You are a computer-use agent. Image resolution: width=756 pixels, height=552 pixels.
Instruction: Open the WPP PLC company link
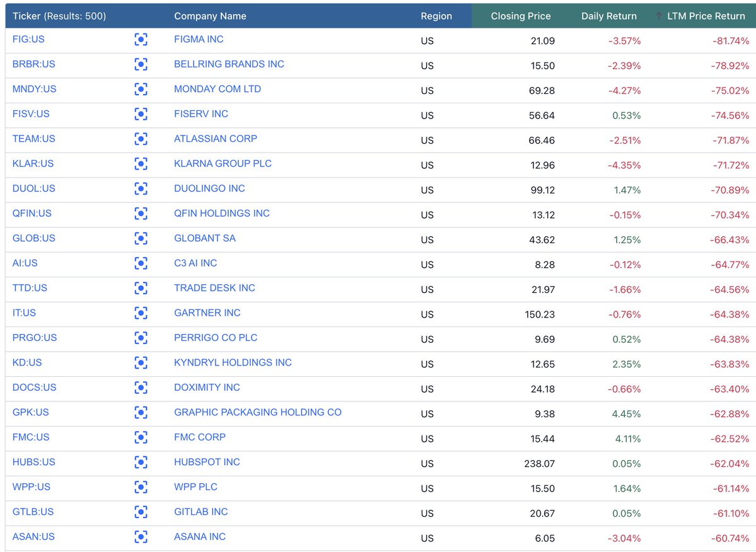[x=195, y=487]
